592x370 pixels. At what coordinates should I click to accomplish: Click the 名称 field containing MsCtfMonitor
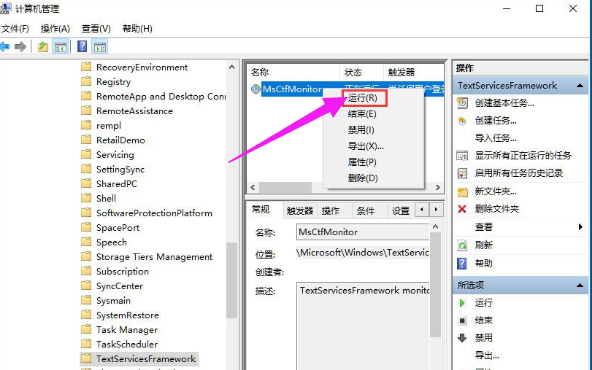click(362, 232)
